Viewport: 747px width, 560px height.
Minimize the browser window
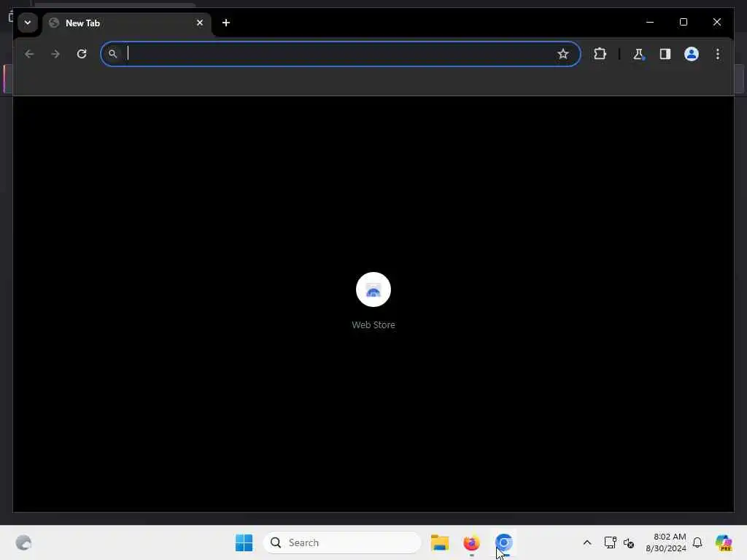tap(650, 22)
